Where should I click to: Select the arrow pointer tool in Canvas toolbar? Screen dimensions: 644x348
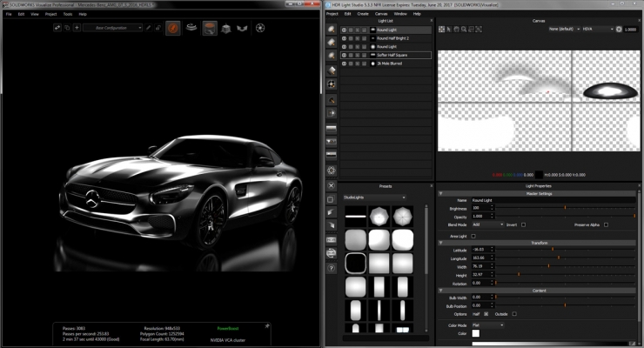(x=449, y=29)
